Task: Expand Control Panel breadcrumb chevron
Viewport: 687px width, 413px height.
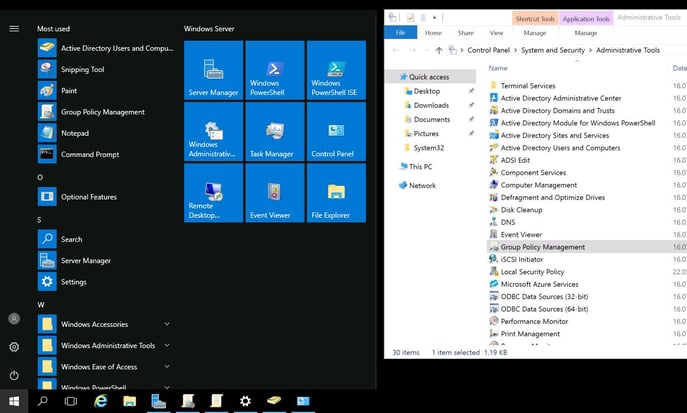Action: pyautogui.click(x=515, y=50)
